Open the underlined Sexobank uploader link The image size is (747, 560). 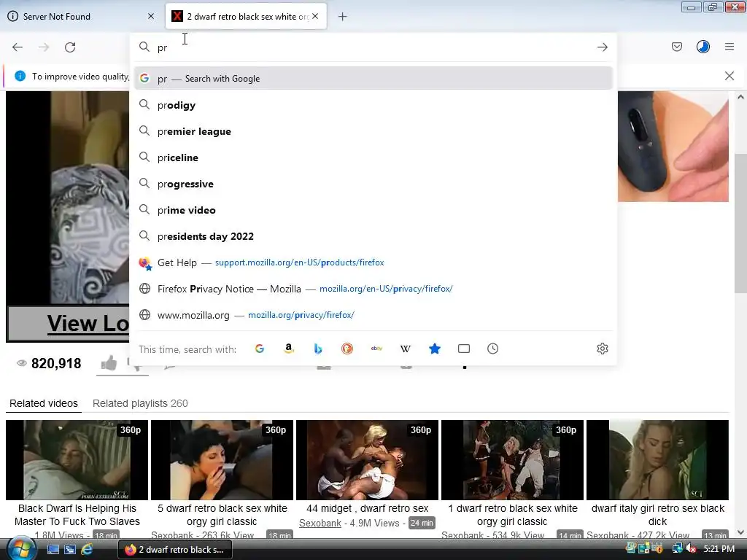(x=320, y=523)
